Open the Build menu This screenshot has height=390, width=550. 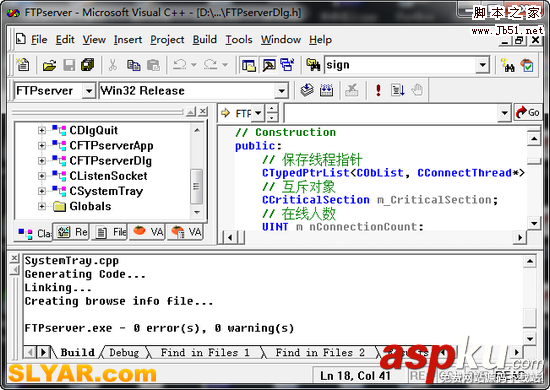tap(204, 40)
